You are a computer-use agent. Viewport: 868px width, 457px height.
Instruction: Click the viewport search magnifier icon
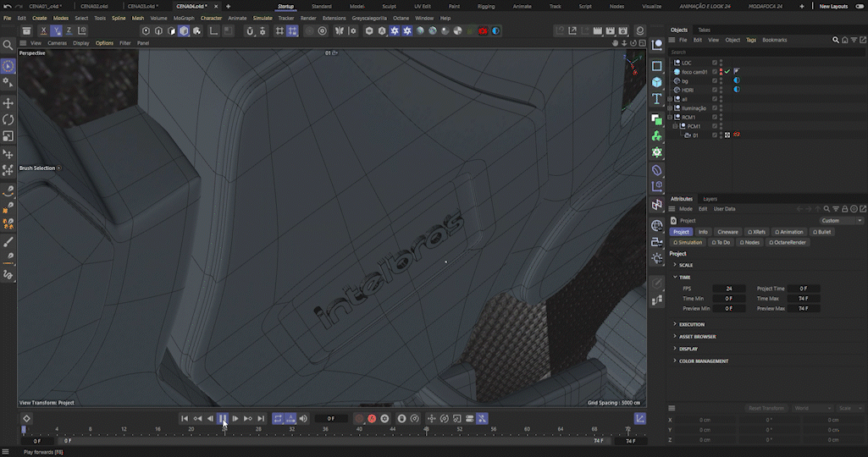tap(8, 45)
